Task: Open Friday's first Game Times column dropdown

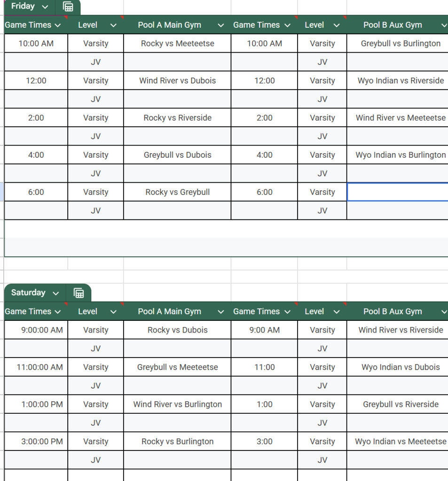Action: [58, 25]
